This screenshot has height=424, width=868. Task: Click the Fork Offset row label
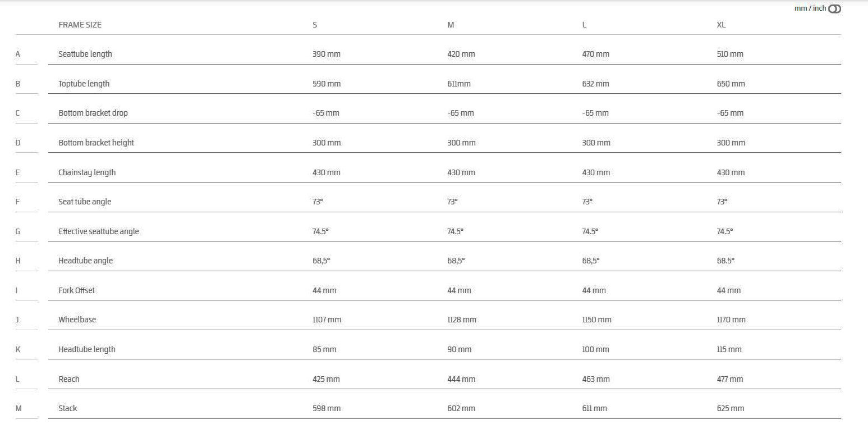[76, 290]
